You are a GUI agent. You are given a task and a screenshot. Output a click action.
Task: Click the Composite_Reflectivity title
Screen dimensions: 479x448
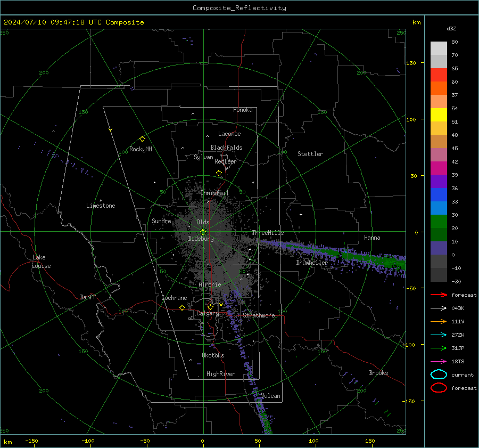click(240, 8)
